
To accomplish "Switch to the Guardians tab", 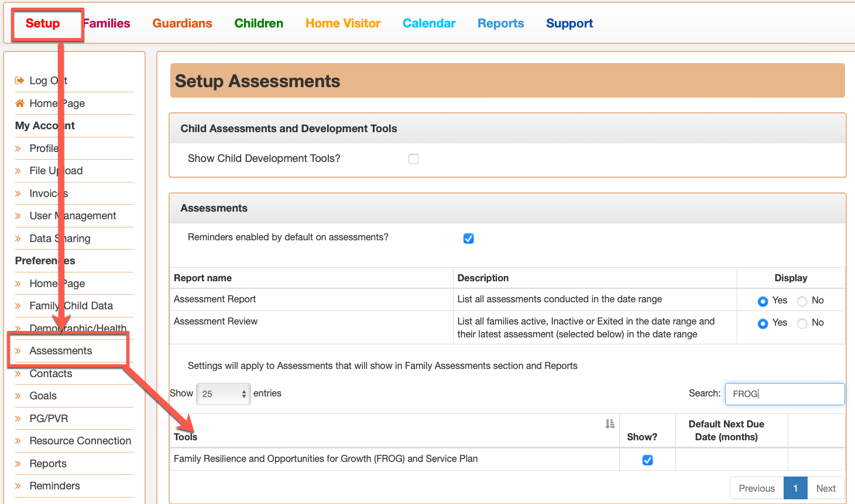I will (x=183, y=23).
